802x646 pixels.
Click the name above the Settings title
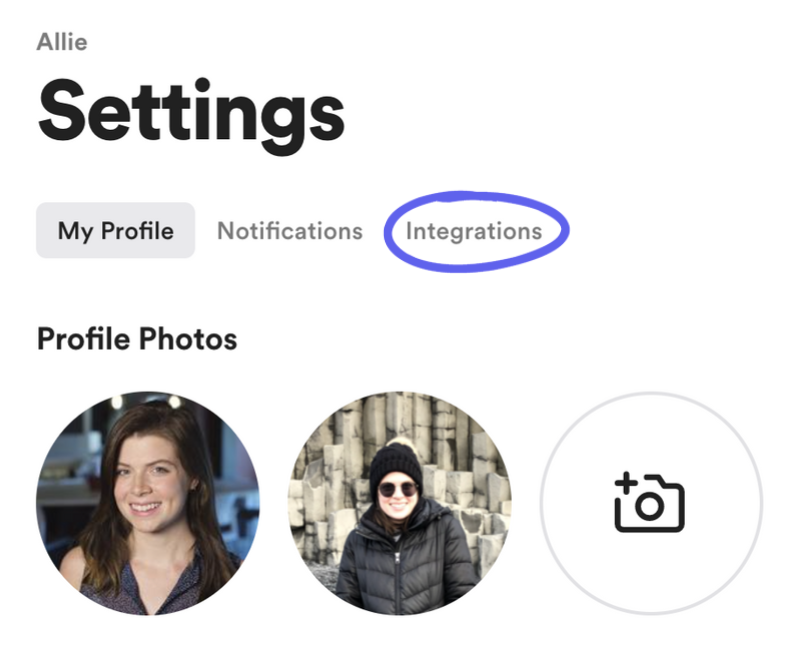(62, 42)
